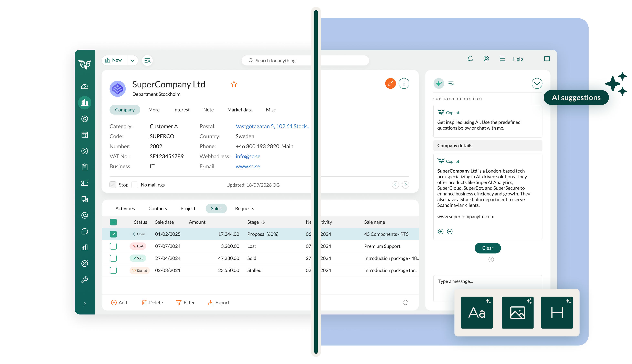Click Delete below the sales list

(x=152, y=302)
